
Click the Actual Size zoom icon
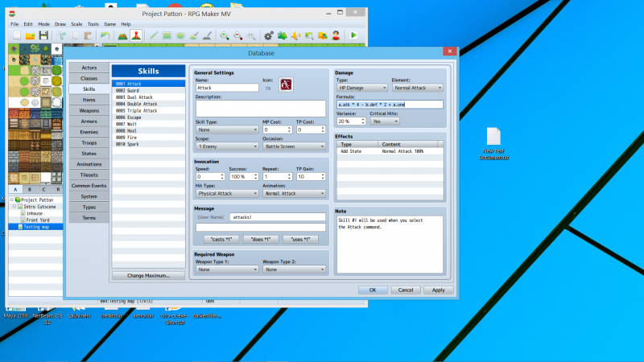click(x=251, y=35)
